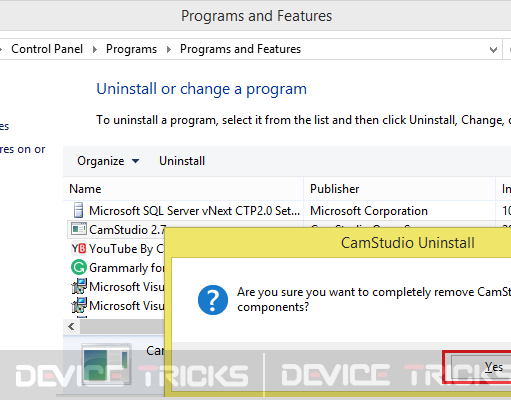The width and height of the screenshot is (511, 400).
Task: Navigate to the Programs breadcrumb
Action: point(131,49)
